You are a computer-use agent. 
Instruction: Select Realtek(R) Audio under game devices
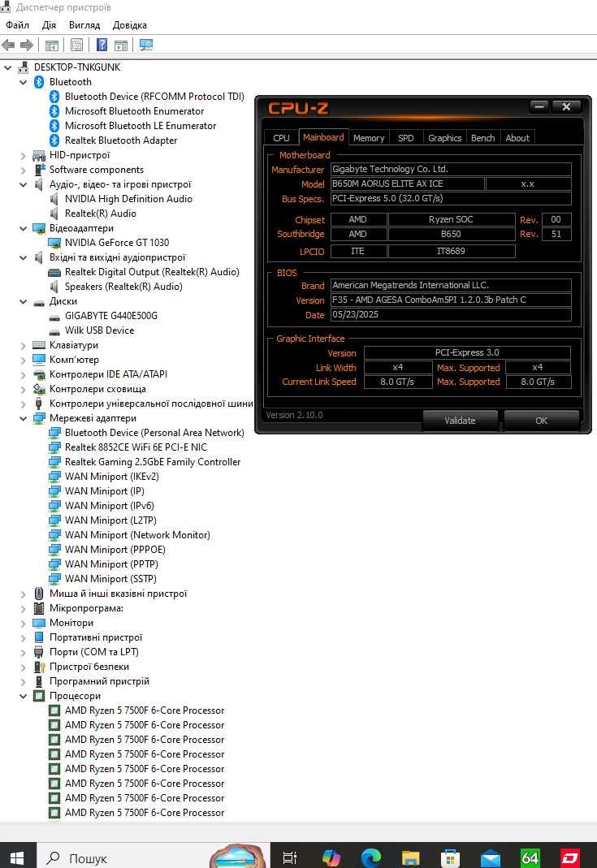[100, 214]
